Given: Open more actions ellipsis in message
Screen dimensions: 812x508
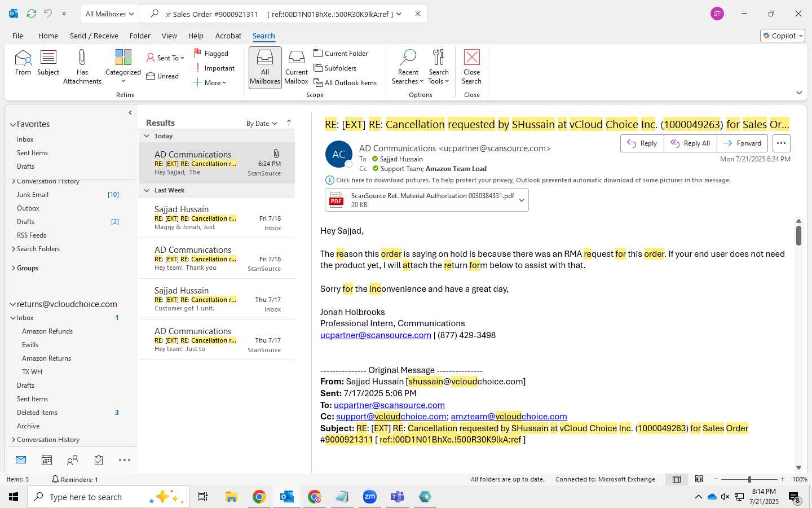Looking at the screenshot, I should (x=781, y=143).
